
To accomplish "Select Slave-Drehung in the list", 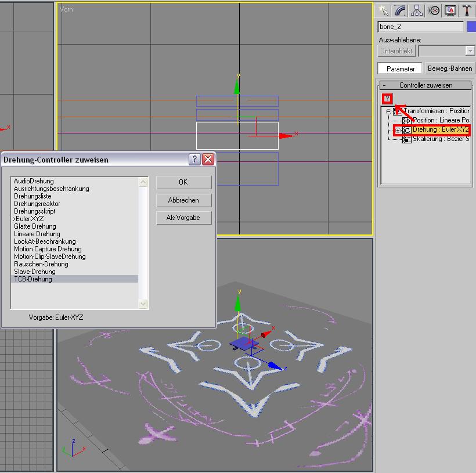I will (x=35, y=272).
